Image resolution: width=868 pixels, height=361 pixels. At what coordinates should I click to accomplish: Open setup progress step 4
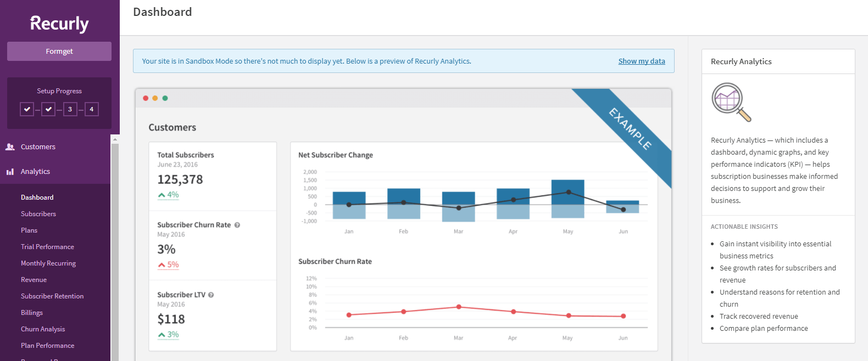92,109
